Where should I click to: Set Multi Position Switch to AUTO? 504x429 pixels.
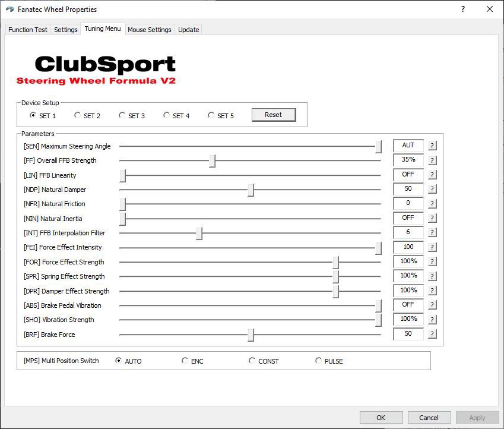[128, 361]
